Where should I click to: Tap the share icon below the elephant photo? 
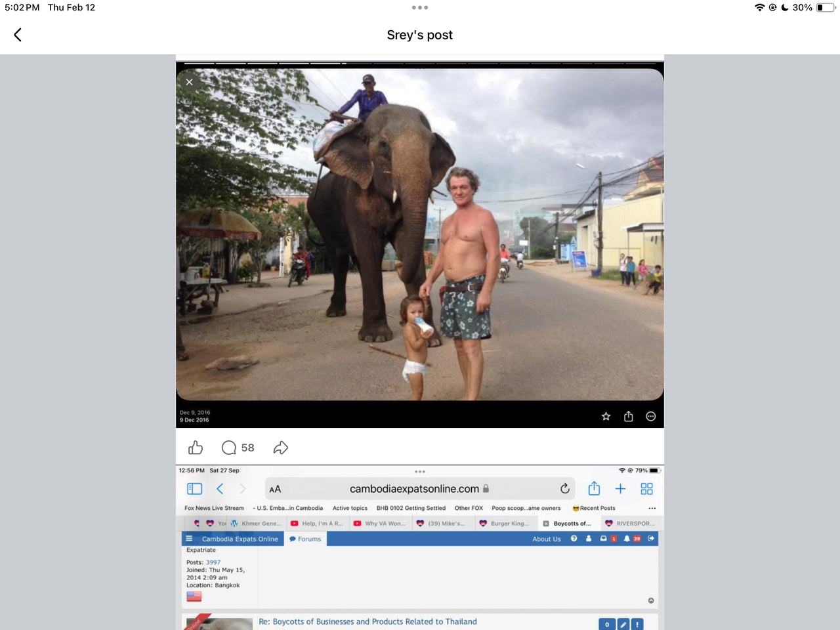[628, 416]
